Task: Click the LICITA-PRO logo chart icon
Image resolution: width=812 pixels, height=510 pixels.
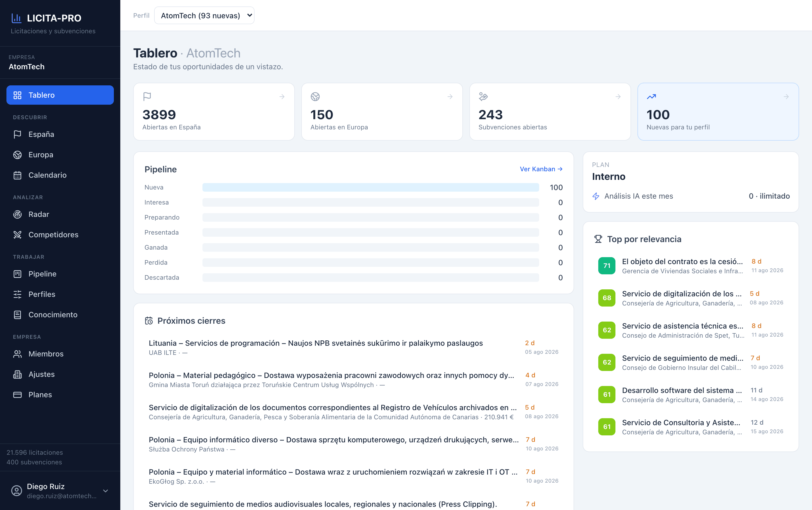Action: coord(16,18)
